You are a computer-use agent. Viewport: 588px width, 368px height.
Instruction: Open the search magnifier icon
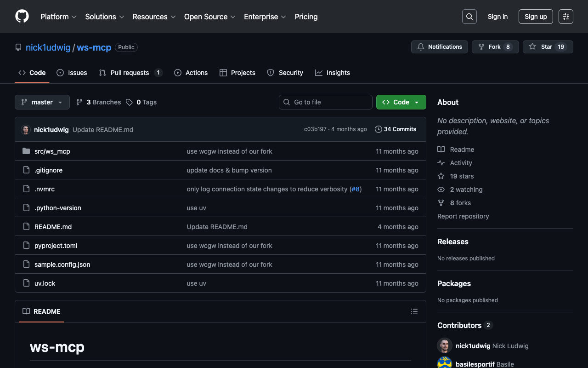469,17
